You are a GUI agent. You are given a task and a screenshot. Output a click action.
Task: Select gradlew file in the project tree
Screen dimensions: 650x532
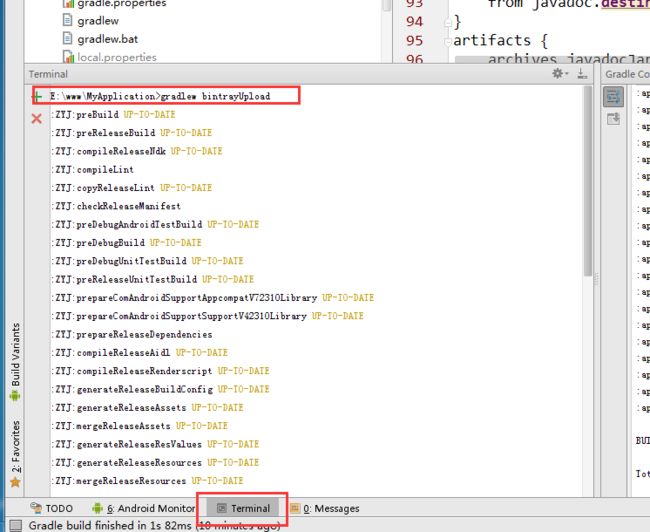[x=91, y=20]
